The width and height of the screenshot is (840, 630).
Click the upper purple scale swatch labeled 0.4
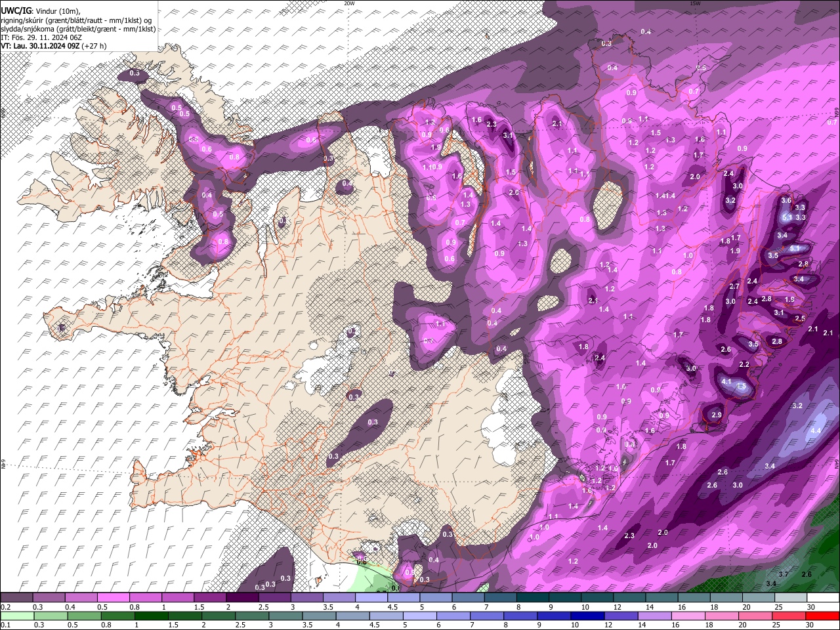click(81, 598)
